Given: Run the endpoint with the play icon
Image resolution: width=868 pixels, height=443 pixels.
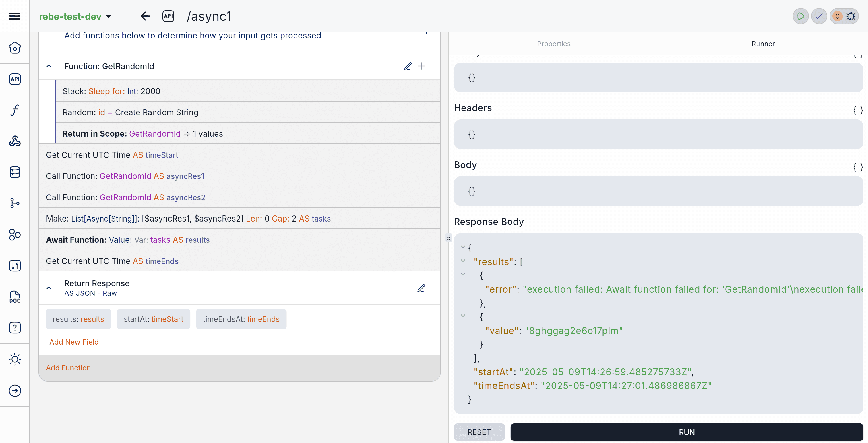Looking at the screenshot, I should (801, 16).
